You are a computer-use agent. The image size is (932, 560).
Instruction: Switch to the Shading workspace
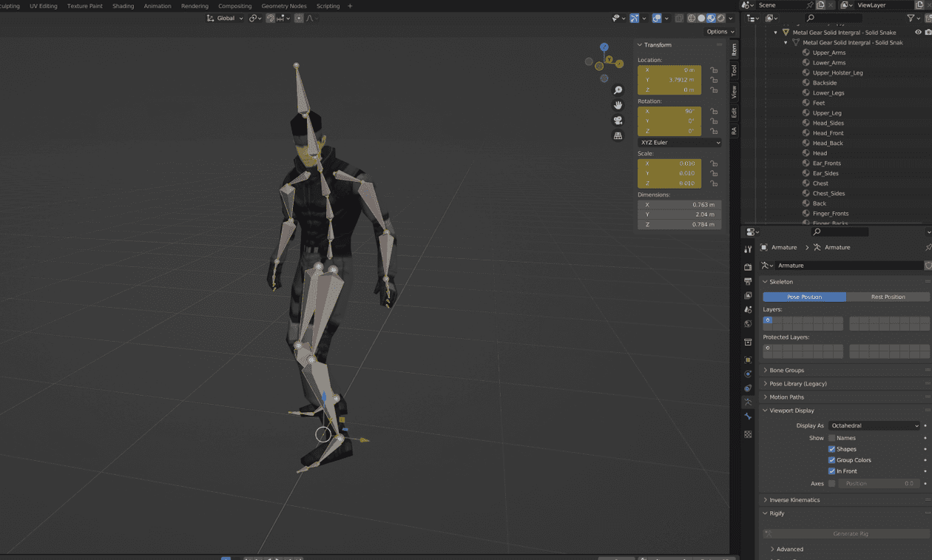pos(123,6)
